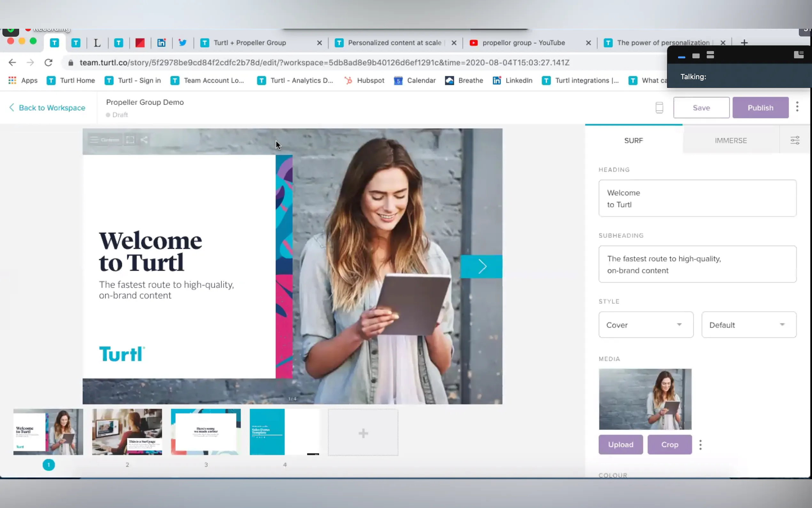Click the Publish button
Image resolution: width=812 pixels, height=508 pixels.
pos(760,107)
